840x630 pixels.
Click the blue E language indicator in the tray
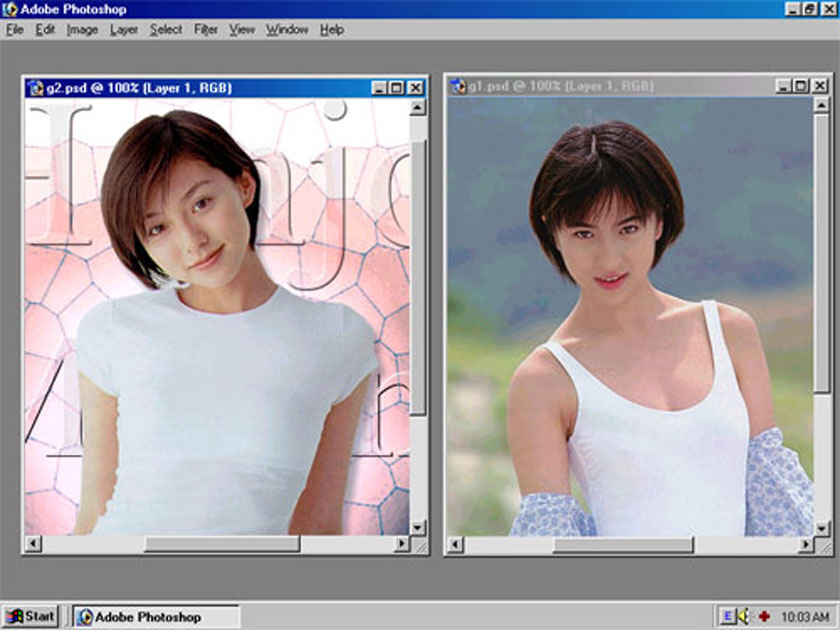pos(728,616)
